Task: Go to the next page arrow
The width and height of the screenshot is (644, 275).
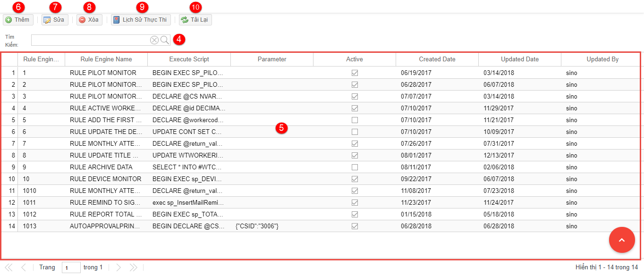Action: point(119,267)
